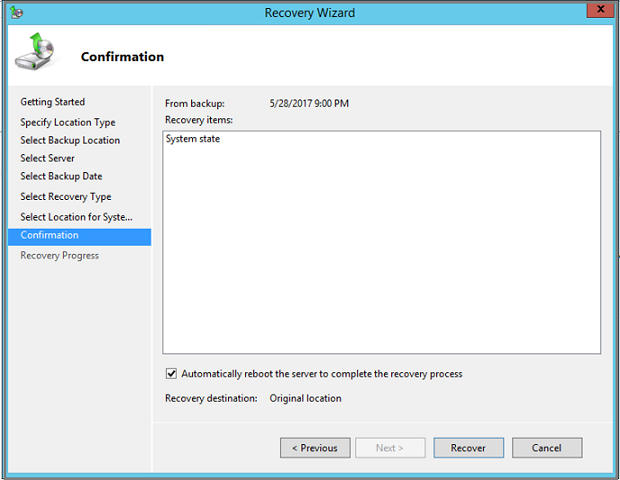Open the Getting Started step

(53, 102)
